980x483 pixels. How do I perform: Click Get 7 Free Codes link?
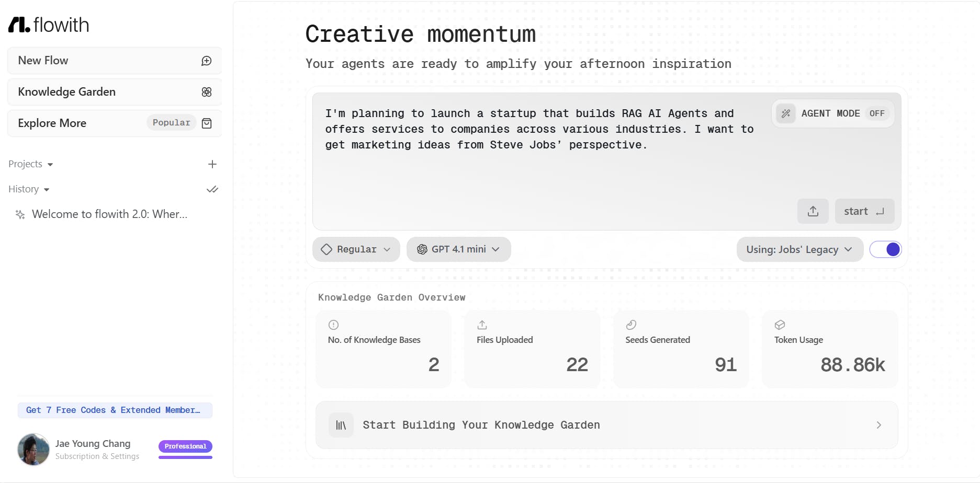[x=115, y=410]
